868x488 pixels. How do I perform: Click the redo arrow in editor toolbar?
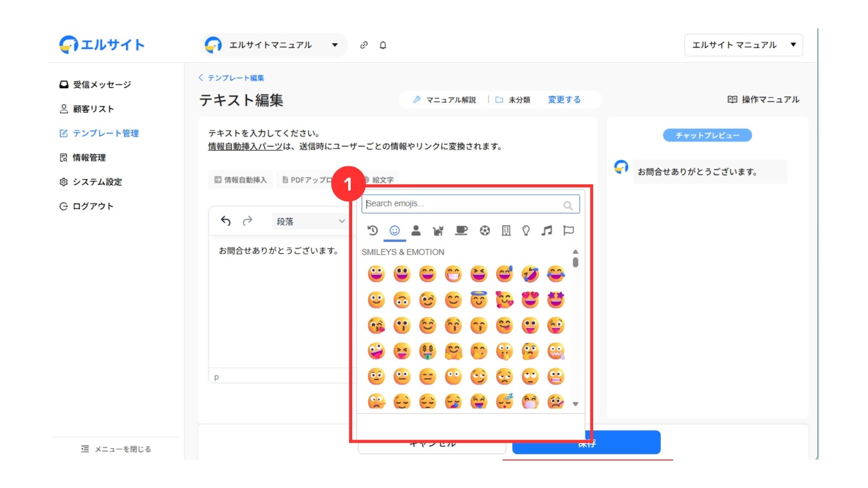click(x=247, y=221)
